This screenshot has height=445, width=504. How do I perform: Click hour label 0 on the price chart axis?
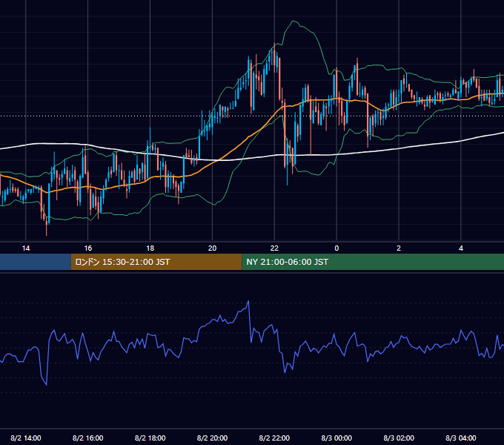(336, 248)
